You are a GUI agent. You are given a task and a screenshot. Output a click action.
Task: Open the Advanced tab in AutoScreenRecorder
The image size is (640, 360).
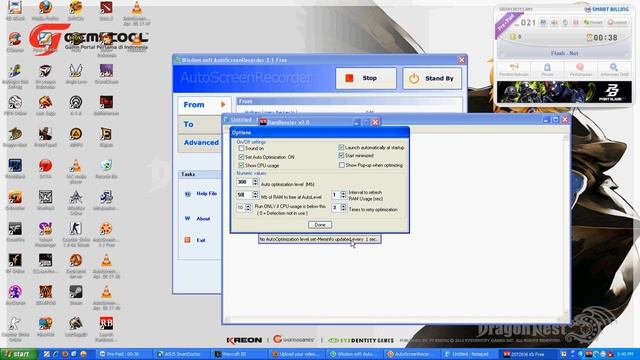200,143
